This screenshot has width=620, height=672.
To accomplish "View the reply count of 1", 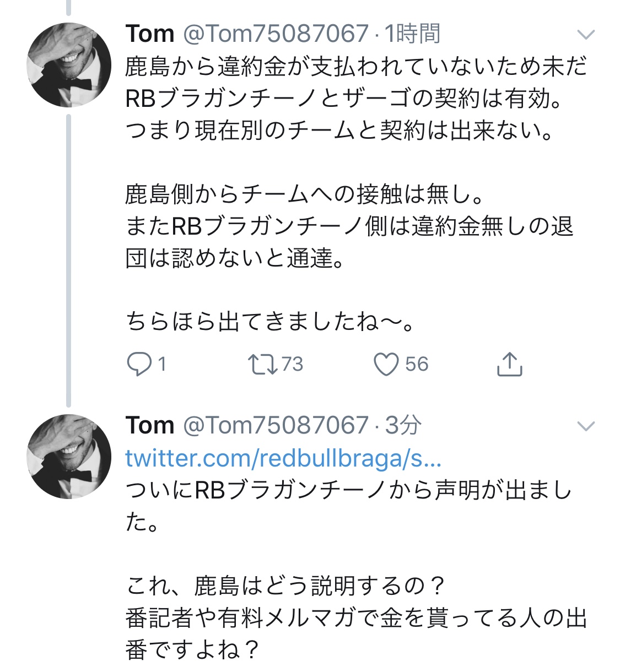I will point(162,364).
